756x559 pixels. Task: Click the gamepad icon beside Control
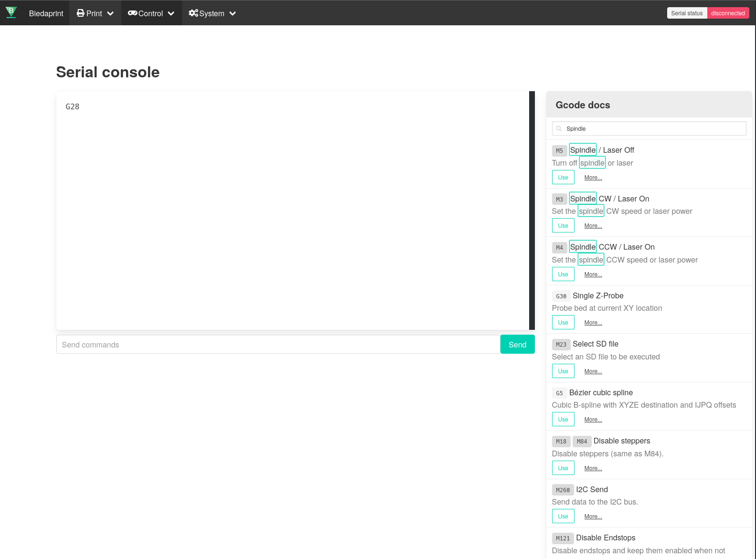132,13
